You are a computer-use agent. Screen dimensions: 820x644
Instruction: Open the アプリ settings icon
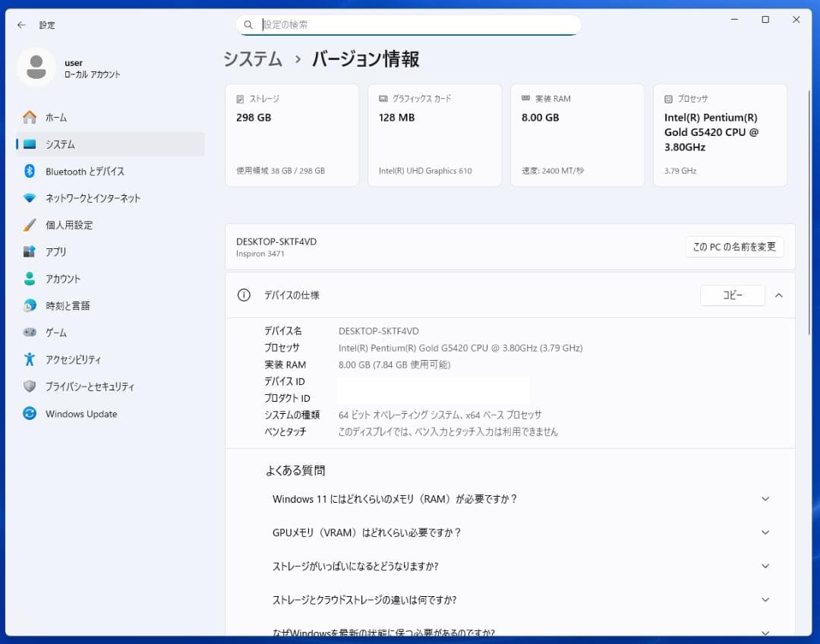coord(29,251)
